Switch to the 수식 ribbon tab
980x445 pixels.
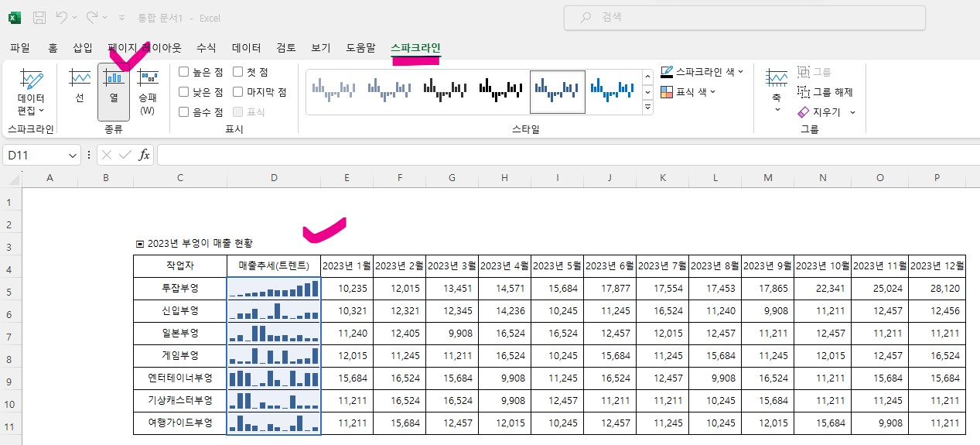207,48
